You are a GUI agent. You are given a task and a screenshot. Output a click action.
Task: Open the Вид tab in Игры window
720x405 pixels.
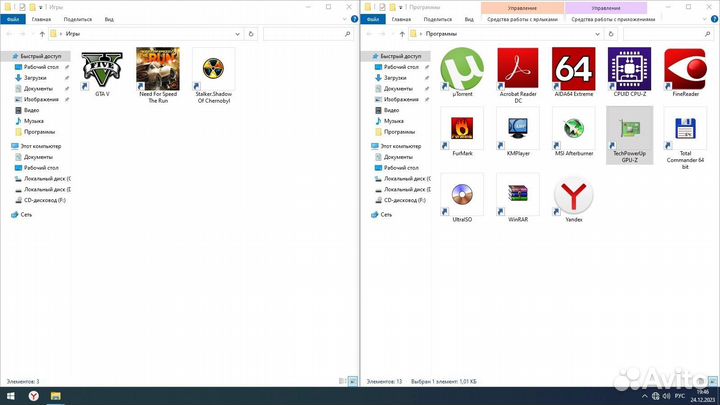[x=109, y=19]
